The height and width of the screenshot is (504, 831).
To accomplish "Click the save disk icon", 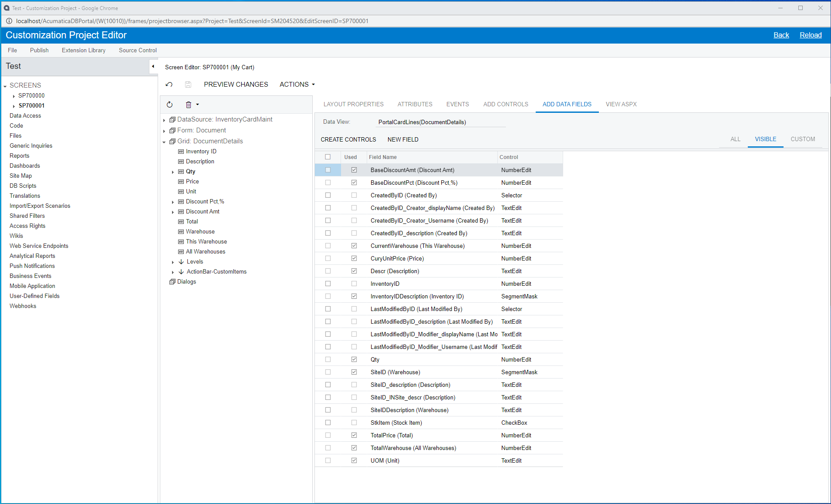I will (188, 85).
